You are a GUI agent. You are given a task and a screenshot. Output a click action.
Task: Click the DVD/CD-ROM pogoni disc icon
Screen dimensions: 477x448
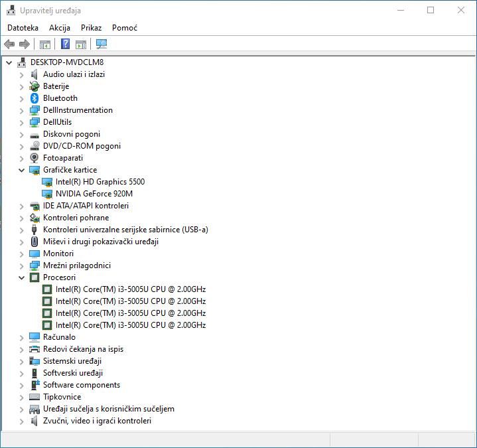tap(34, 146)
